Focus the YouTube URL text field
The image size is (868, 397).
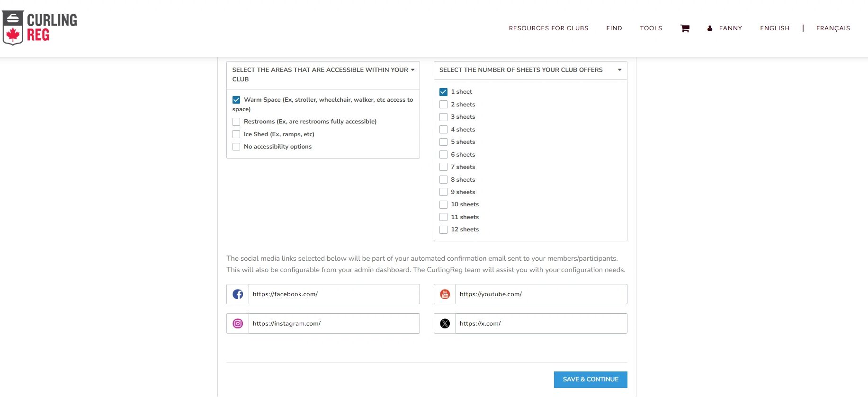541,294
